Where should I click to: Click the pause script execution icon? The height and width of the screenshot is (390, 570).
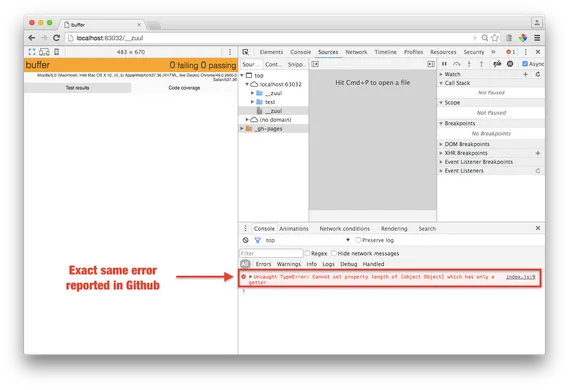444,64
